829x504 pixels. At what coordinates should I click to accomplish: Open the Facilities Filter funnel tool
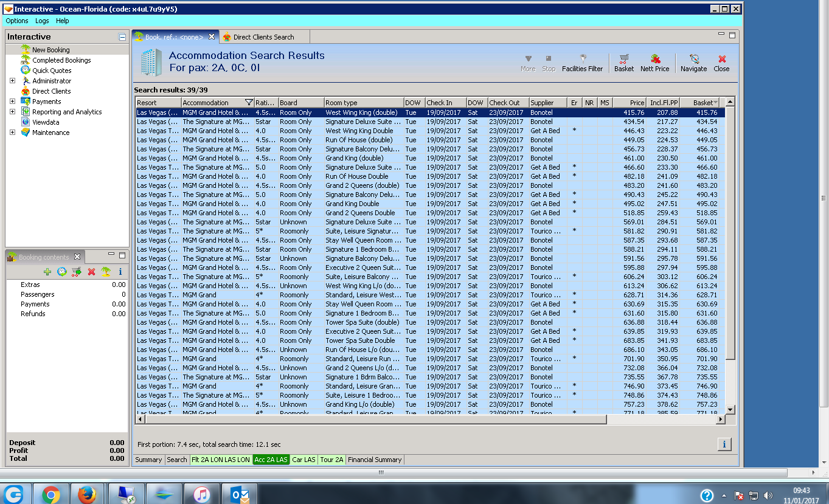[x=583, y=63]
